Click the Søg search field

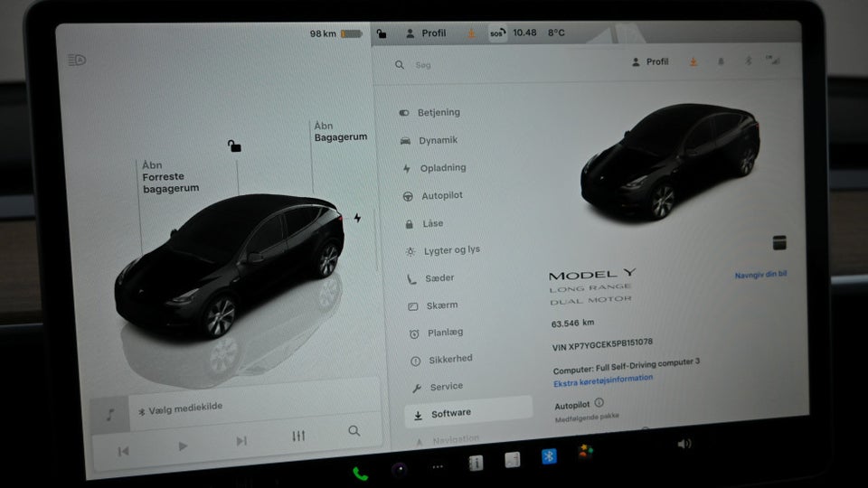(x=422, y=65)
